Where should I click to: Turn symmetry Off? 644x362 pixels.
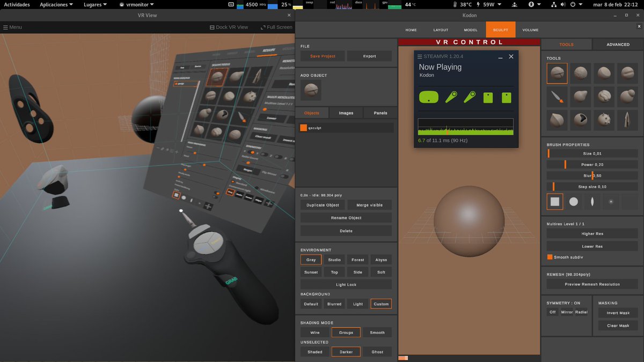coord(553,312)
